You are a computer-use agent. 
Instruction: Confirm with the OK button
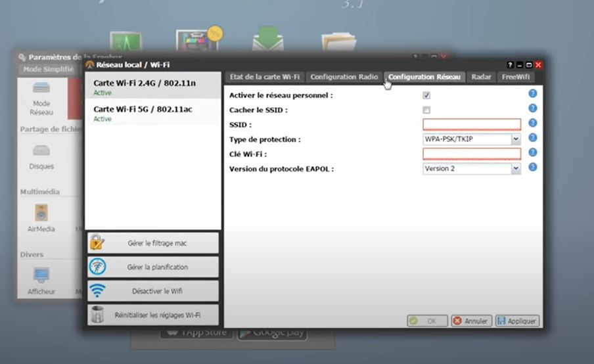click(427, 321)
